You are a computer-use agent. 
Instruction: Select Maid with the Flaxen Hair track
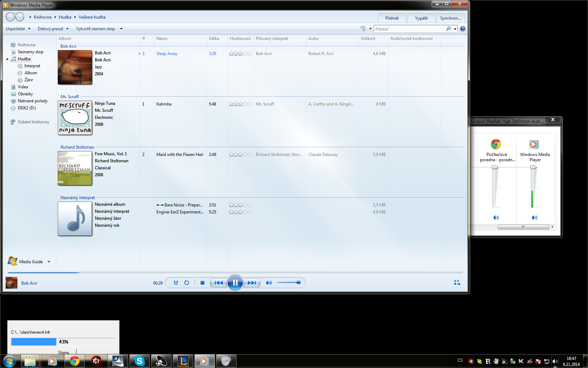[x=180, y=155]
